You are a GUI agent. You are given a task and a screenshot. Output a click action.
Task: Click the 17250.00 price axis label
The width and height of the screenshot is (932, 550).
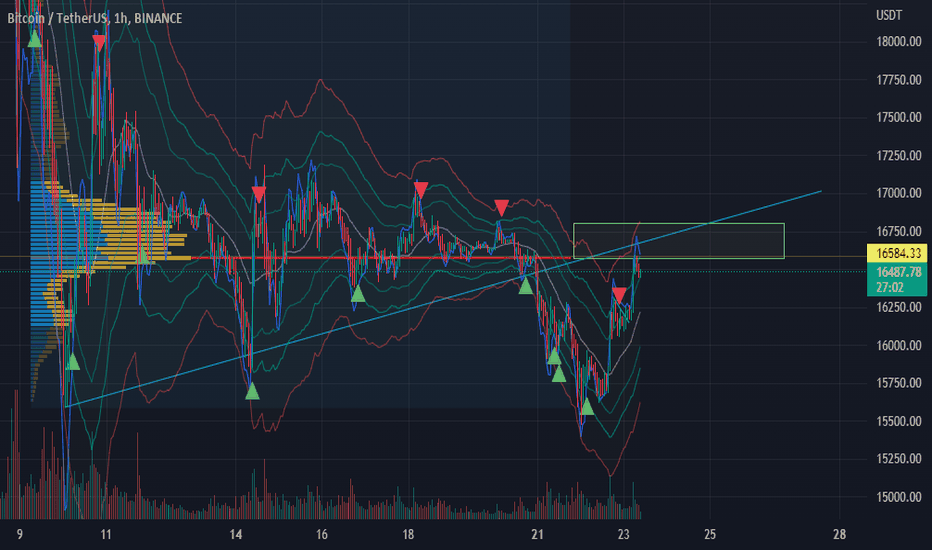tap(899, 155)
